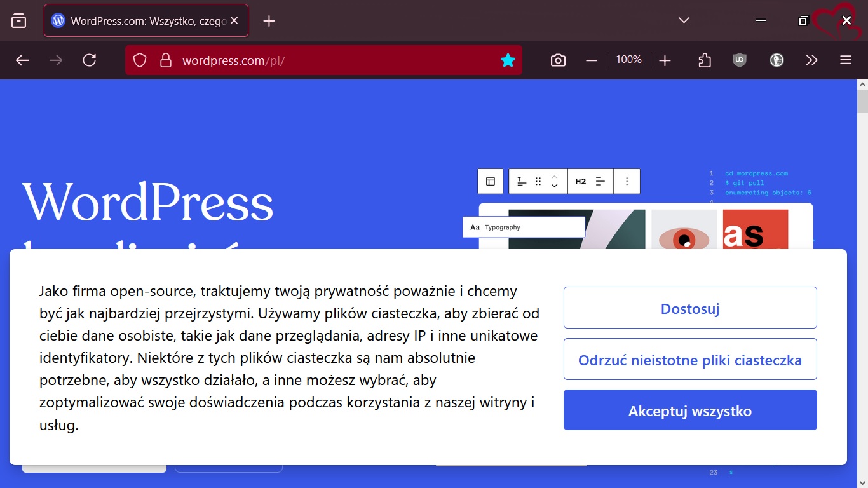Click the WordPress hero heading
The image size is (868, 488).
(x=148, y=203)
